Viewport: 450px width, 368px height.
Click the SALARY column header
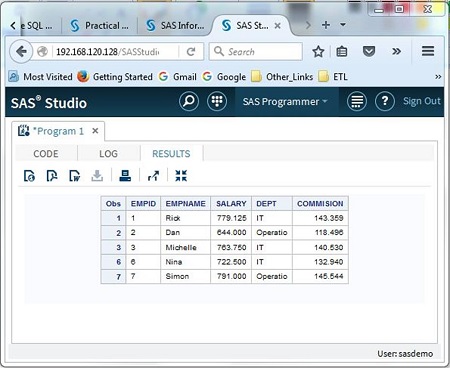click(x=231, y=204)
